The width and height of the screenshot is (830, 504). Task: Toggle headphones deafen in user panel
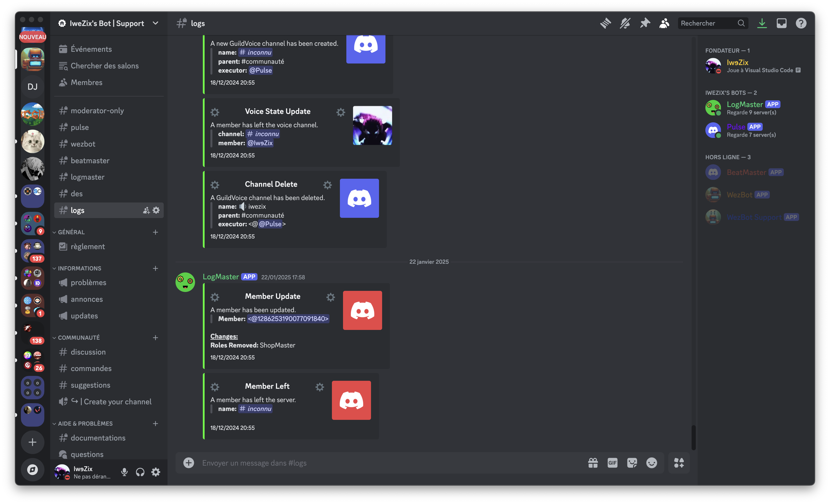pyautogui.click(x=140, y=472)
